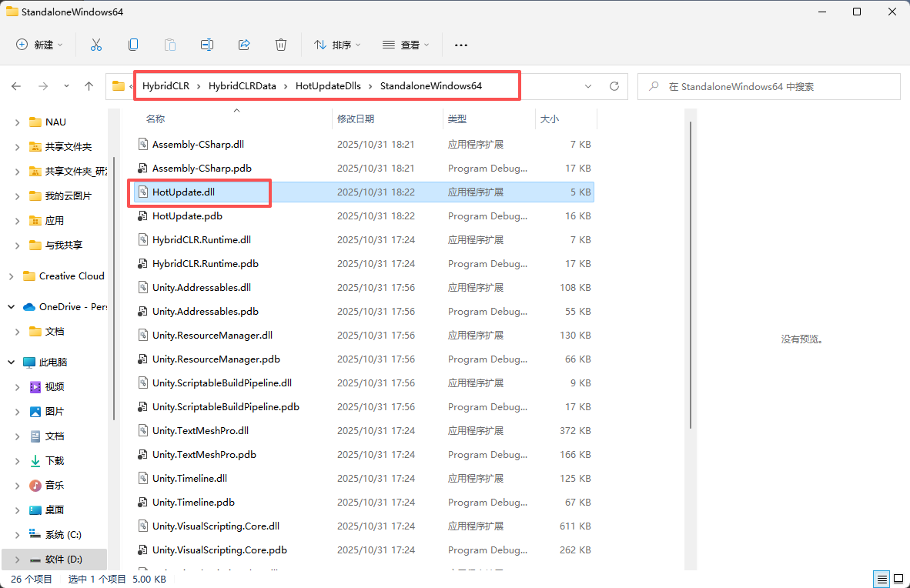
Task: Click StandaloneWindows64 breadcrumb segment
Action: click(430, 86)
